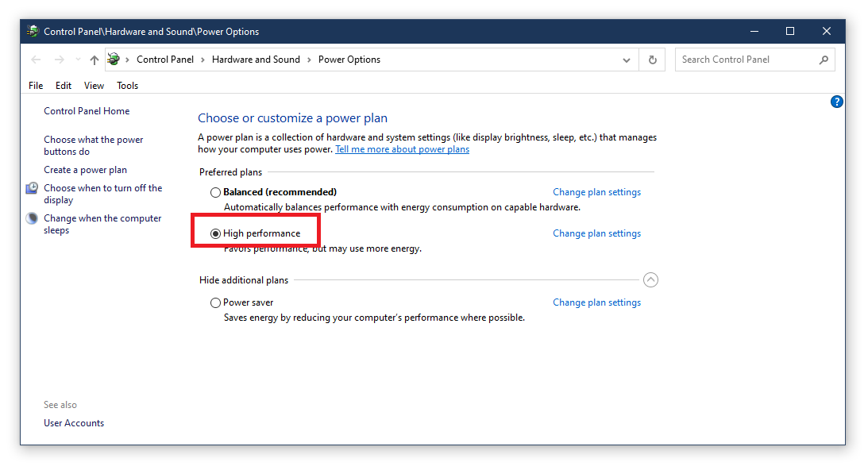The width and height of the screenshot is (868, 466).
Task: Click the search magnifier icon
Action: point(824,60)
